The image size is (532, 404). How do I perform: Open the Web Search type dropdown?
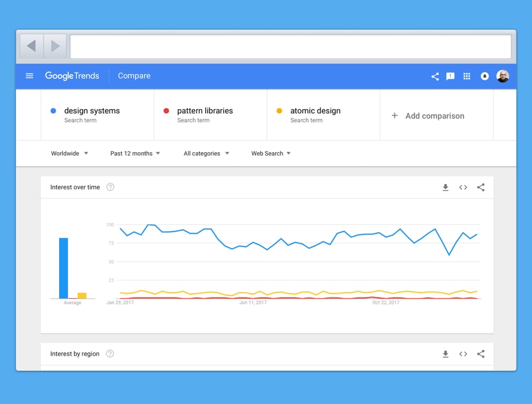(x=271, y=153)
